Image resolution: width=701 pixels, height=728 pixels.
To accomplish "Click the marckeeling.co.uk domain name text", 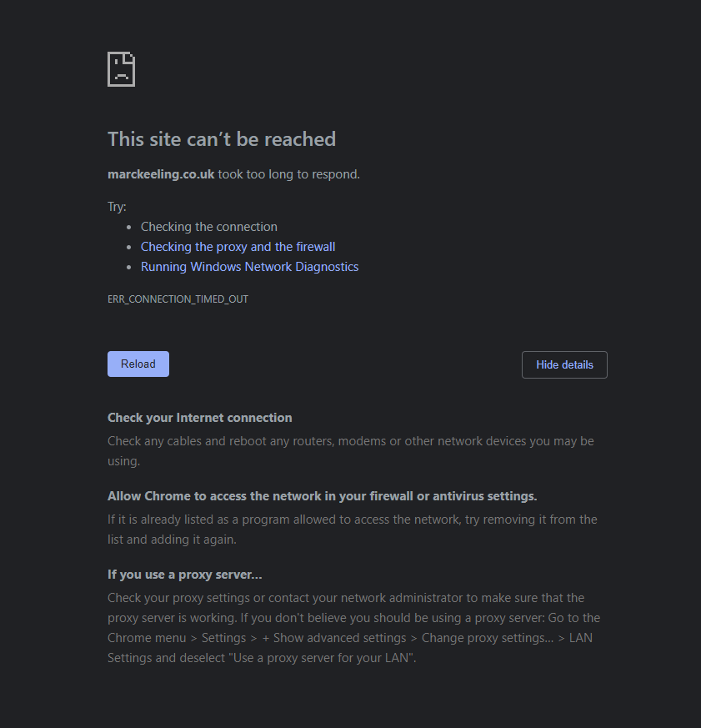I will pyautogui.click(x=161, y=174).
